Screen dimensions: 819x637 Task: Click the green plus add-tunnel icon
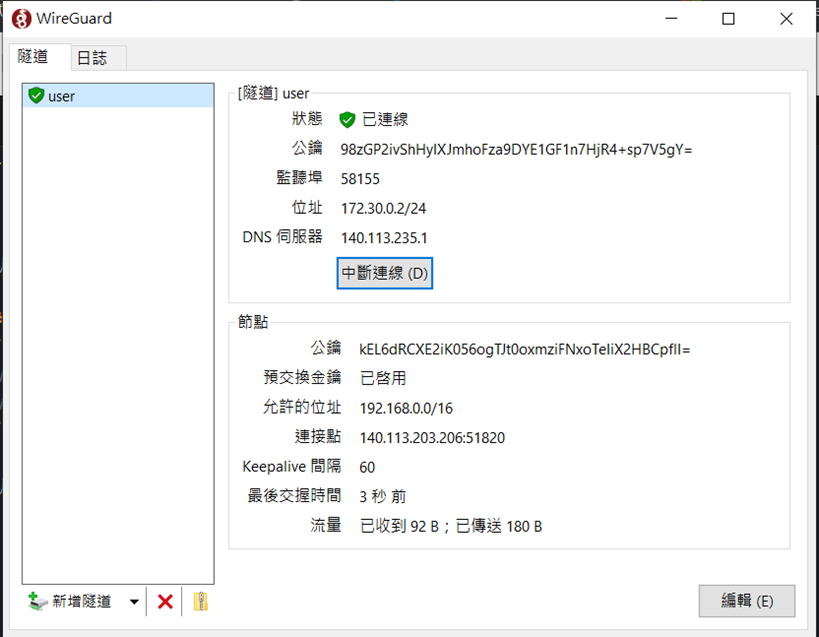click(38, 601)
